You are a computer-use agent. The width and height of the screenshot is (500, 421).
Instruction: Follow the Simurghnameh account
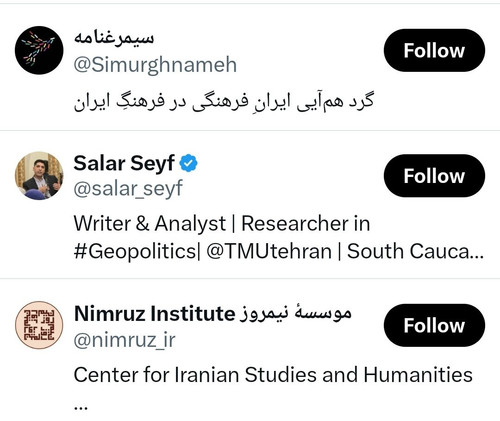434,50
